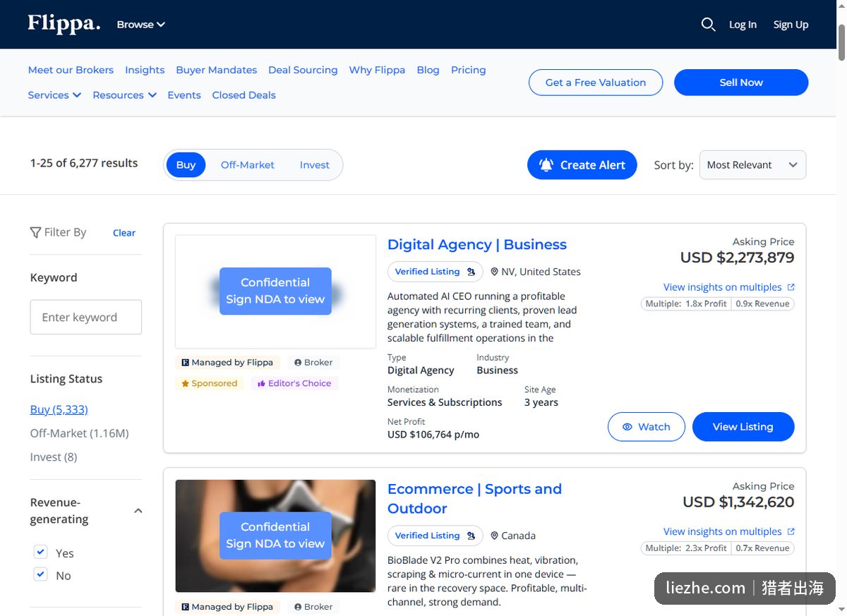This screenshot has width=847, height=616.
Task: Open the Insights nav link
Action: pyautogui.click(x=145, y=70)
